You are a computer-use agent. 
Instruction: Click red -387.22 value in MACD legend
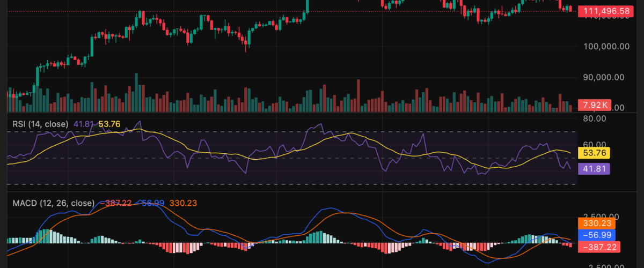coord(115,204)
